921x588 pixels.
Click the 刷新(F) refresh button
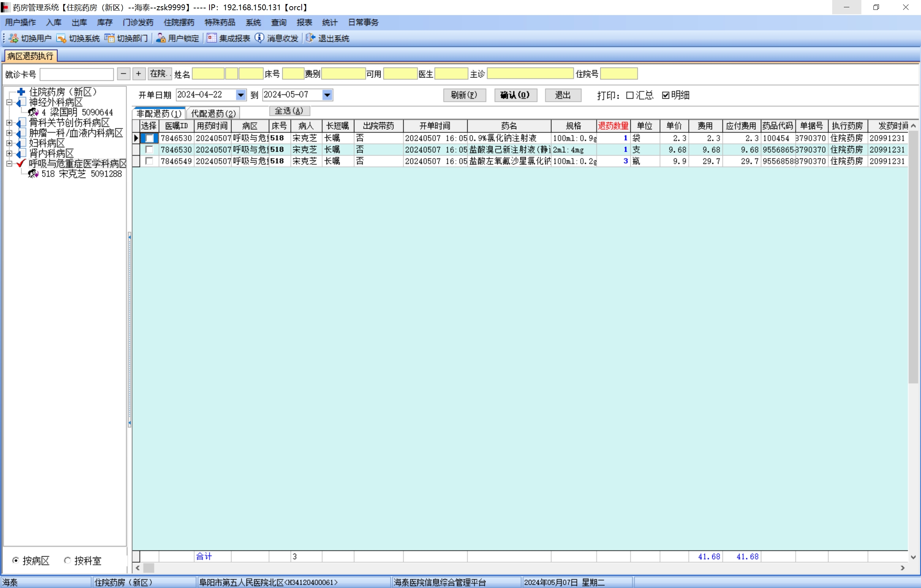coord(464,95)
